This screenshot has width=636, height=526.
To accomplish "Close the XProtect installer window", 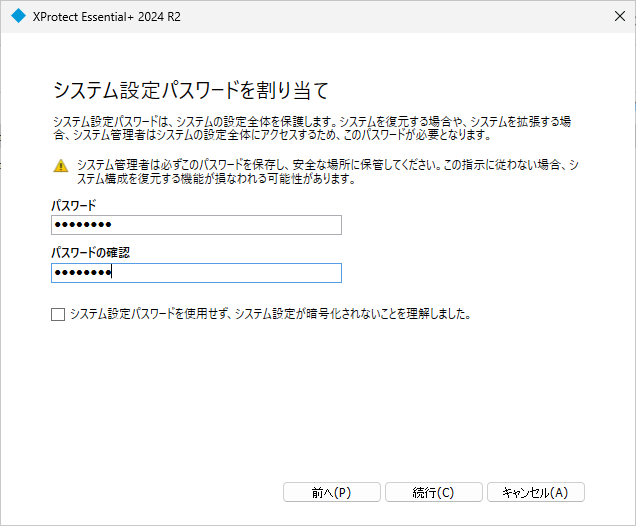I will (619, 16).
